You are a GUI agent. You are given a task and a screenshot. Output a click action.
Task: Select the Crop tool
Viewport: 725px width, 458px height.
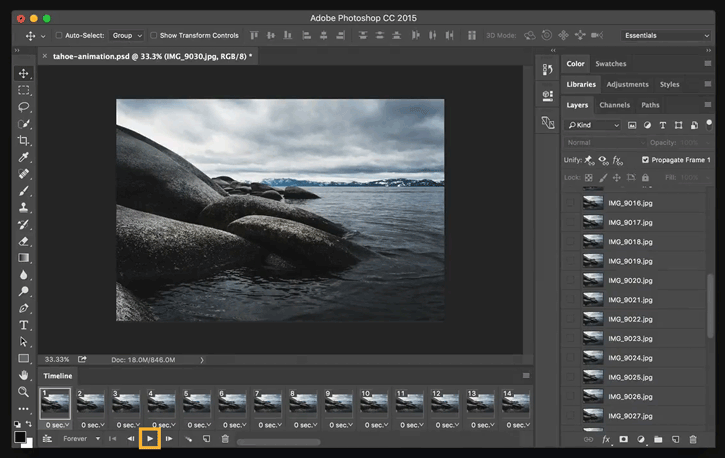[x=24, y=140]
